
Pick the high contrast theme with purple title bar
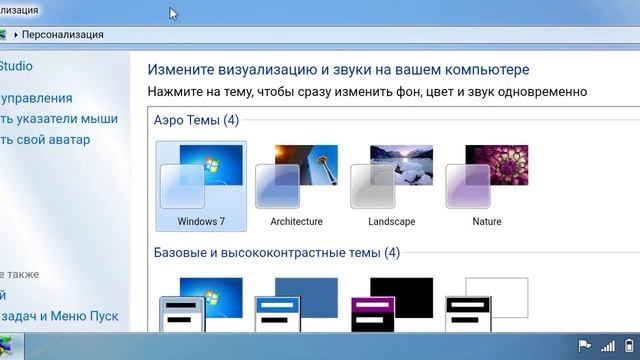392,304
